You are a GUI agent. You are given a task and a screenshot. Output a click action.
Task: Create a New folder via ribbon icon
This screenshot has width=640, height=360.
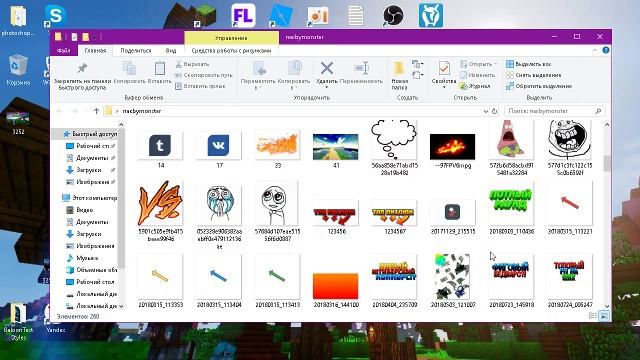399,69
